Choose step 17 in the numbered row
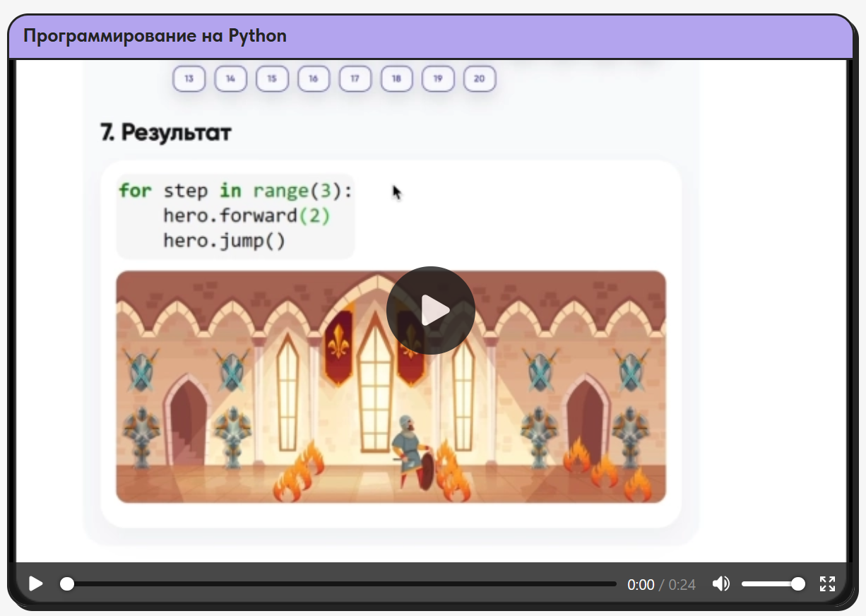866x616 pixels. tap(355, 79)
